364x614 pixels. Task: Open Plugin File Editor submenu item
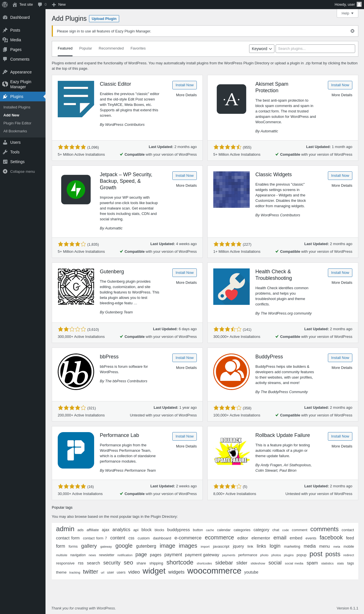(17, 123)
